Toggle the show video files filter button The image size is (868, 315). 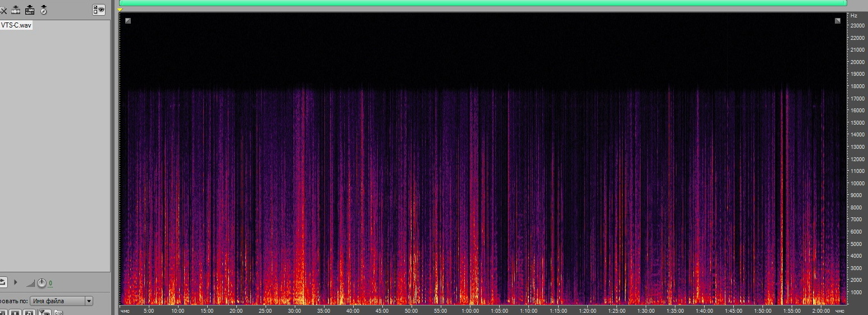(15, 312)
